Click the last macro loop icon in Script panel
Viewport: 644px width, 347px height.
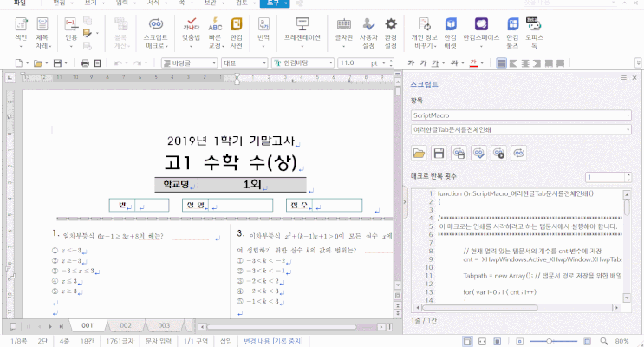(519, 154)
